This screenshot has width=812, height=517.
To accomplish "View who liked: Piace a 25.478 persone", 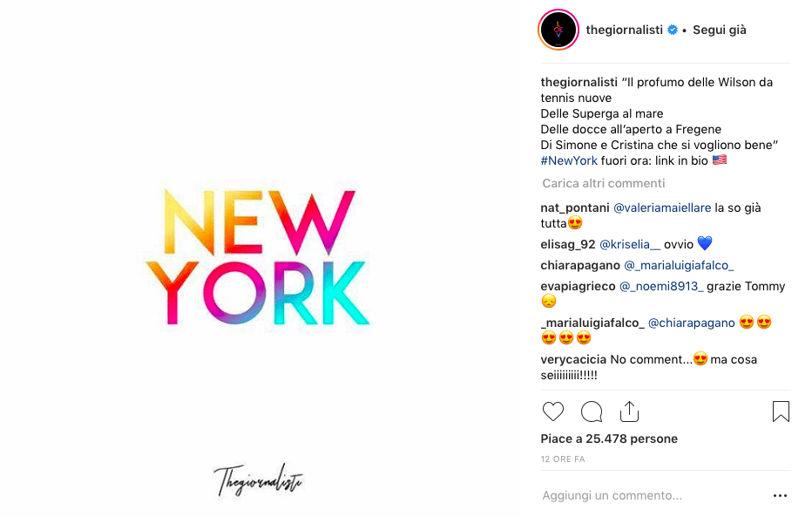I will 609,439.
